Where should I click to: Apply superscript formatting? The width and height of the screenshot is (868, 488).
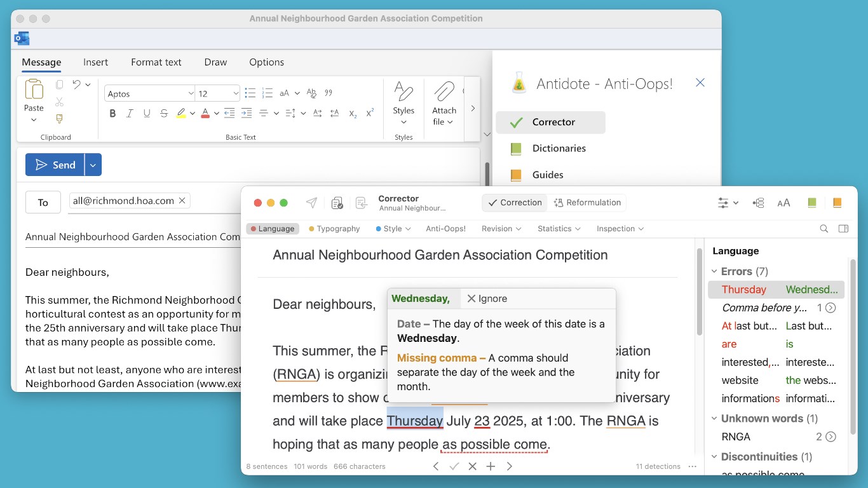[x=370, y=112]
